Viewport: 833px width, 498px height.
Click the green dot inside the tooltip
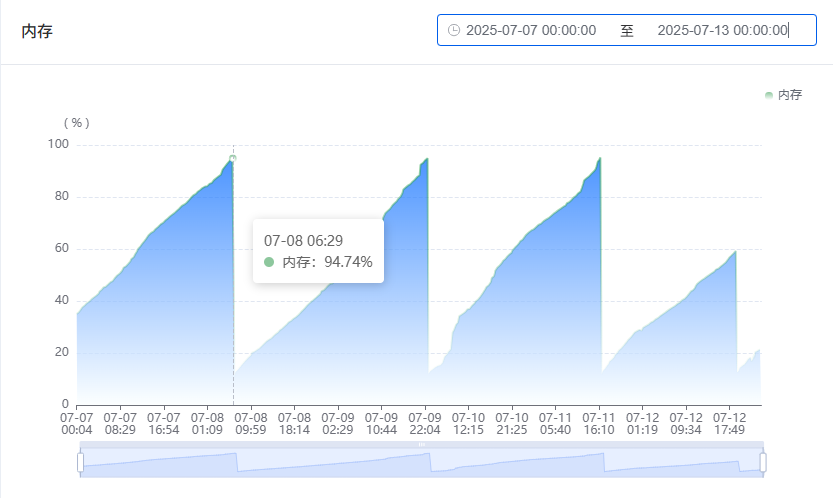[x=269, y=262]
